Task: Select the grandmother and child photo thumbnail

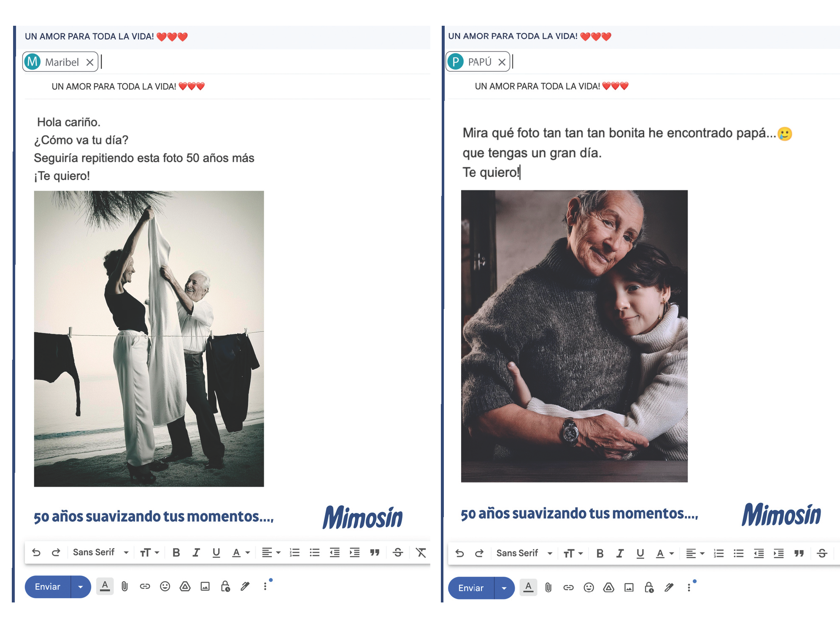Action: pos(574,336)
